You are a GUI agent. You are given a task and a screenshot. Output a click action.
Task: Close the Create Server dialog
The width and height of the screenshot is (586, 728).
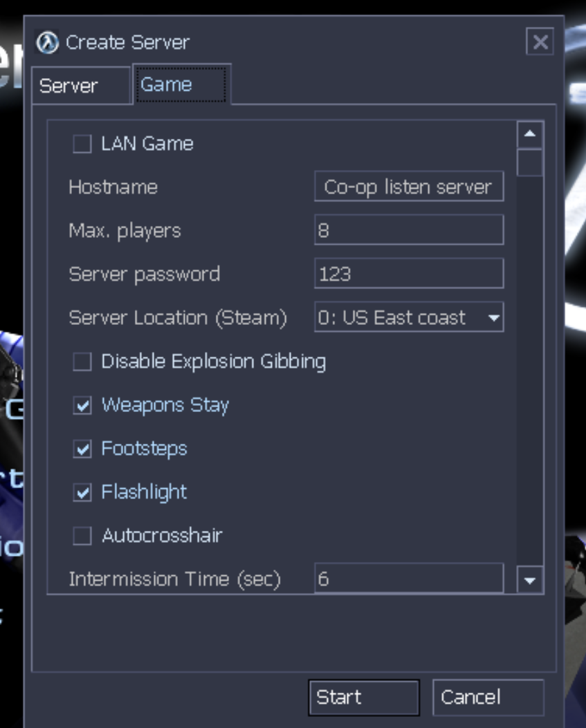(x=540, y=41)
